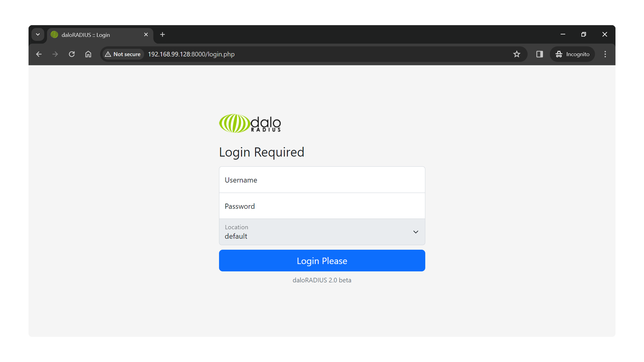644x362 pixels.
Task: Click the forward navigation arrow
Action: point(55,54)
